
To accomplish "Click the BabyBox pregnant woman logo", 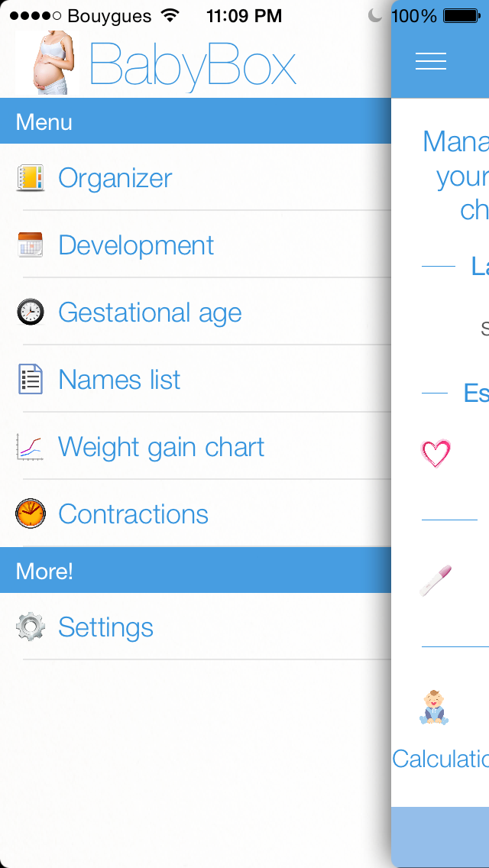I will click(x=47, y=63).
